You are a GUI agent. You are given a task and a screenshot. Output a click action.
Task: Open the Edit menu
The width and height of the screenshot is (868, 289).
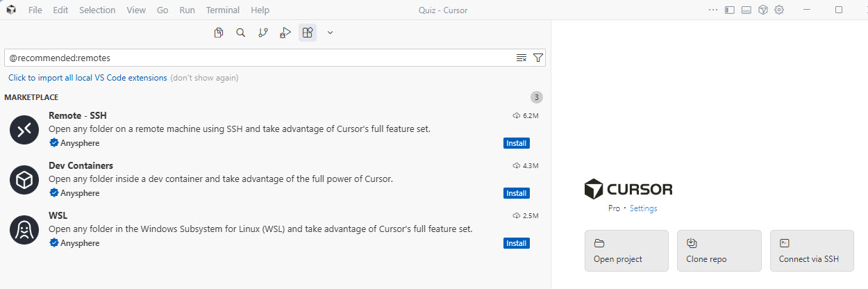(60, 10)
